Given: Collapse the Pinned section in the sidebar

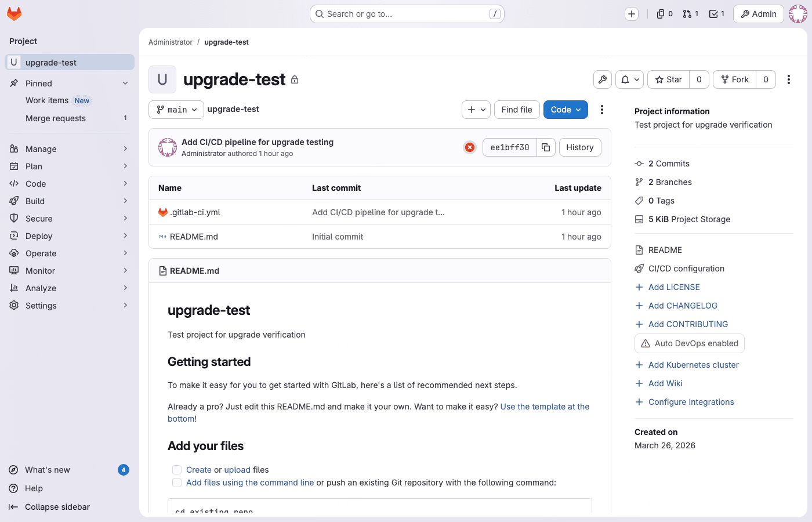Looking at the screenshot, I should click(x=124, y=83).
